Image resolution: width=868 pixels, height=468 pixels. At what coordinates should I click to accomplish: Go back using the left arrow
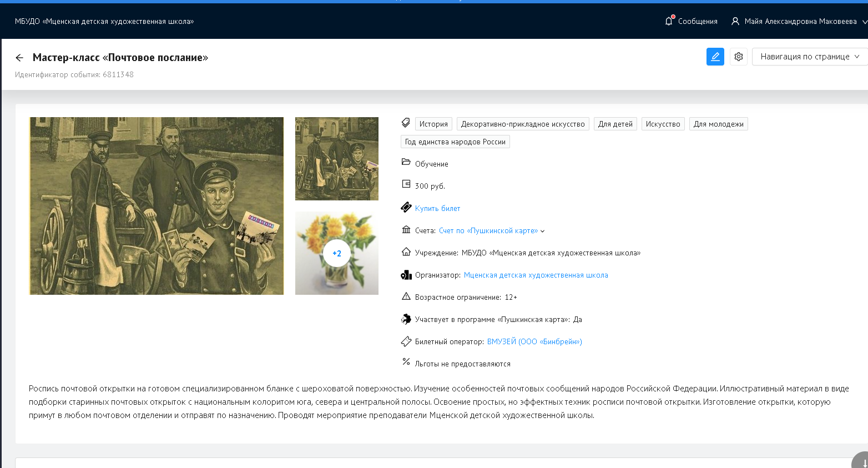(19, 58)
